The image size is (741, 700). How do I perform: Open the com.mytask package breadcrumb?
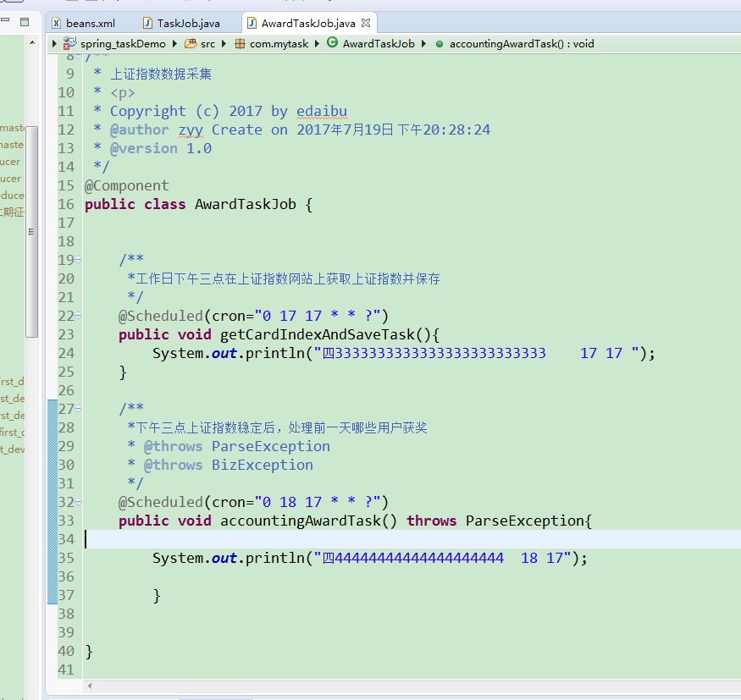(x=279, y=44)
